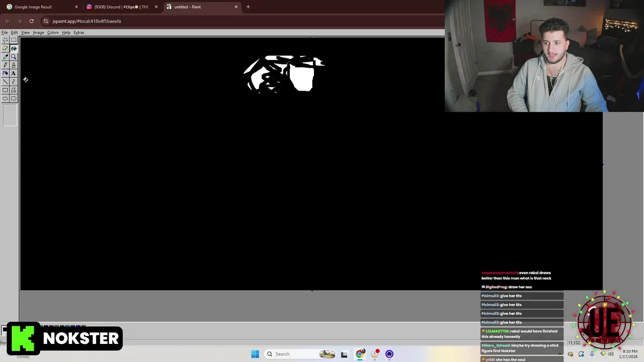Select the Brush tool
The height and width of the screenshot is (362, 644).
click(14, 65)
